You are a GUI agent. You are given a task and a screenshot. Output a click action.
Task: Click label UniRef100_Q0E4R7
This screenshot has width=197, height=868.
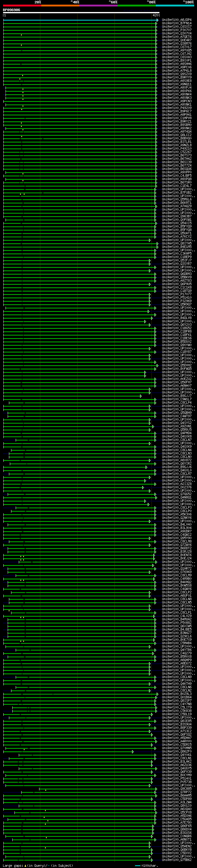click(x=177, y=40)
